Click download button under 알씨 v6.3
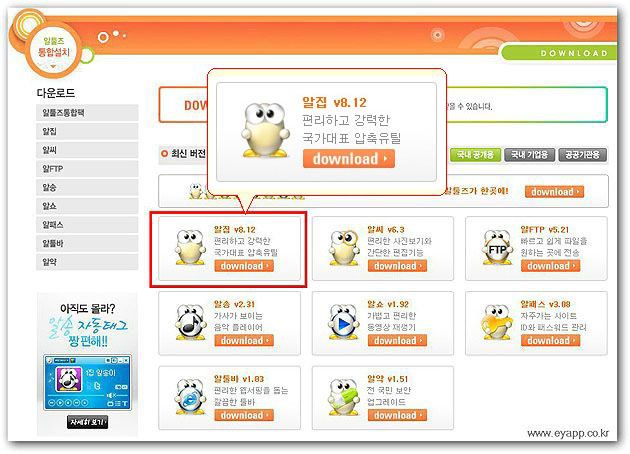Viewport: 630px width, 454px height. (397, 266)
